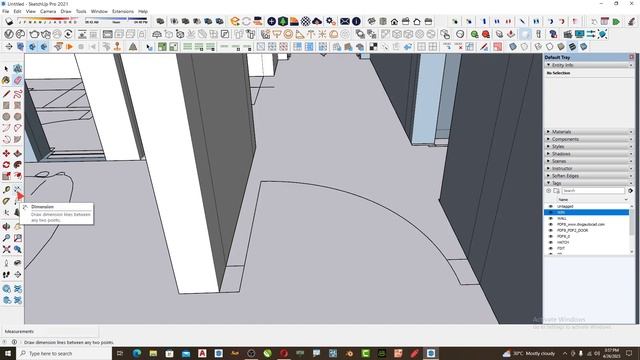This screenshot has width=640, height=360.
Task: Select the Circle tool
Action: [x=6, y=117]
